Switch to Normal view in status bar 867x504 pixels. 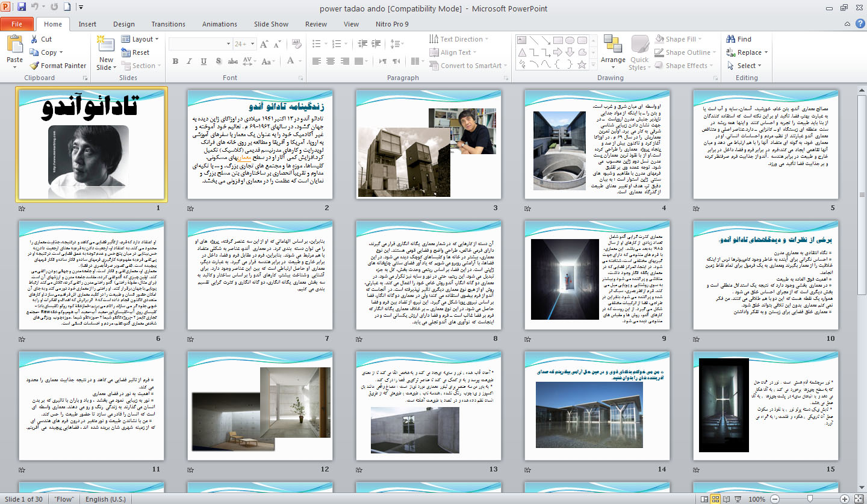click(x=704, y=499)
